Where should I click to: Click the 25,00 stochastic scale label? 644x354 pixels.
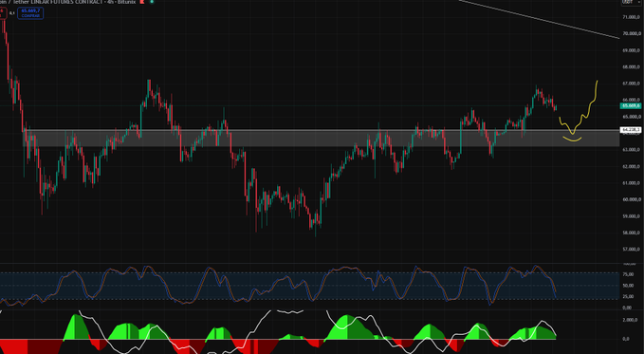click(627, 296)
